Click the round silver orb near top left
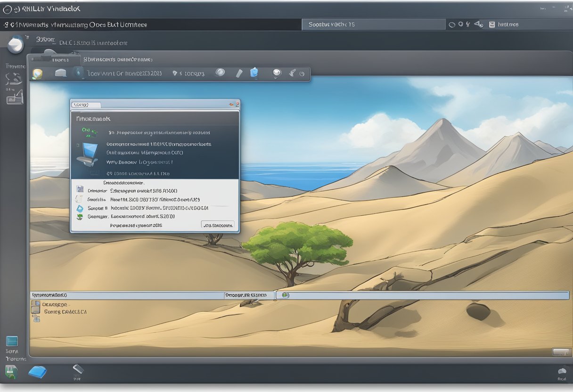Image resolution: width=573 pixels, height=392 pixels. click(16, 44)
